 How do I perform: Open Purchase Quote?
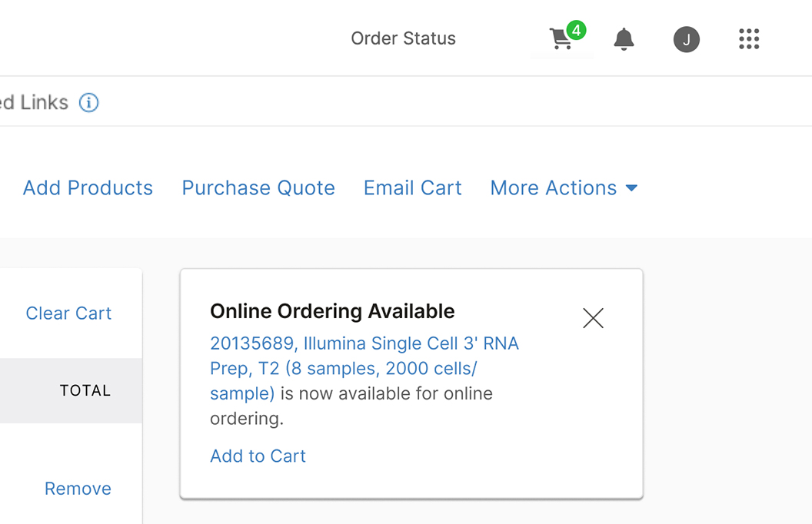tap(258, 188)
